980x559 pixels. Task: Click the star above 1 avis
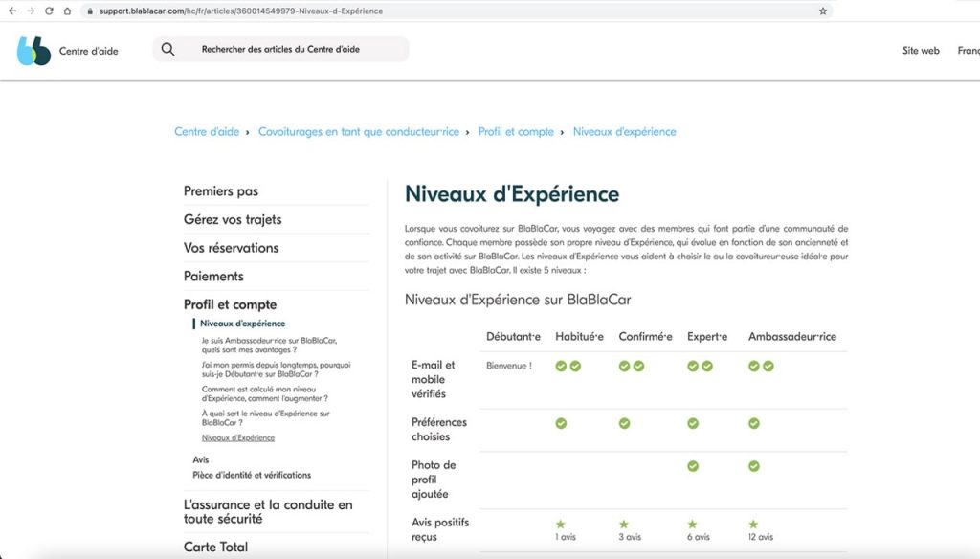tap(561, 524)
